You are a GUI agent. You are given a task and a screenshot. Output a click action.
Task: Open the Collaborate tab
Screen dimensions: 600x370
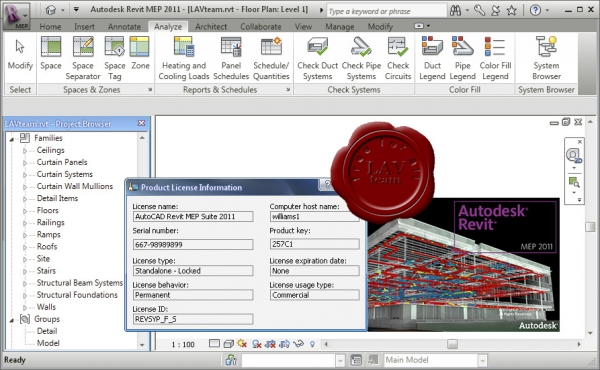point(261,26)
